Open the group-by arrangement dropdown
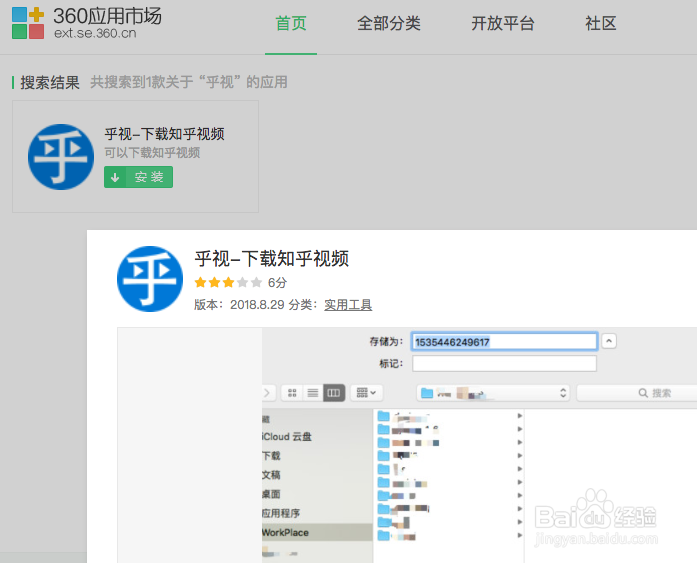The height and width of the screenshot is (563, 697). [x=366, y=393]
